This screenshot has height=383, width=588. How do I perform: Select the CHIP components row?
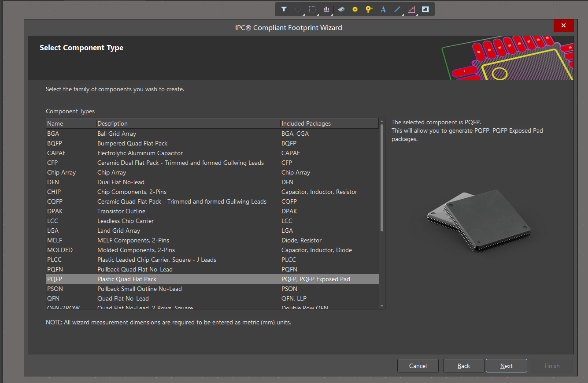pos(212,192)
